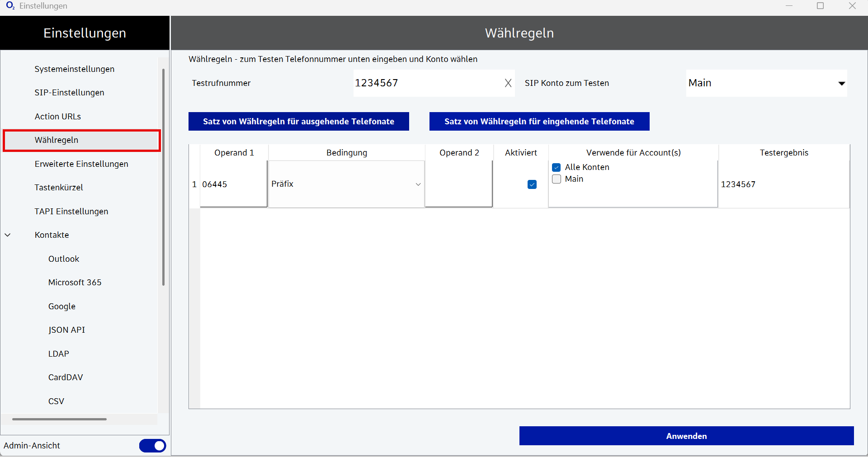Collapse the Kontakte tree section
Image resolution: width=868 pixels, height=457 pixels.
8,235
